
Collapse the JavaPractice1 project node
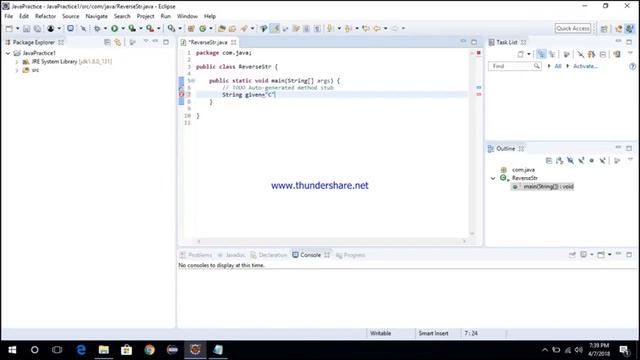point(8,53)
